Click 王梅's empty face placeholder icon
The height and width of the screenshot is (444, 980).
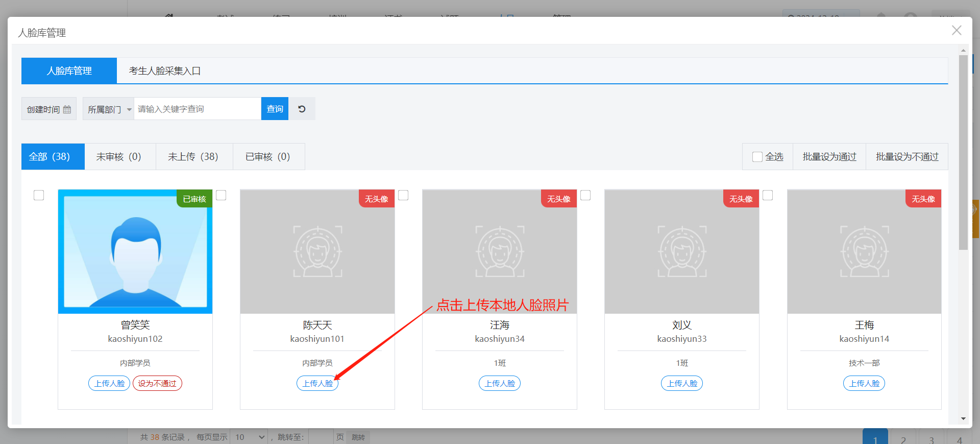point(864,251)
